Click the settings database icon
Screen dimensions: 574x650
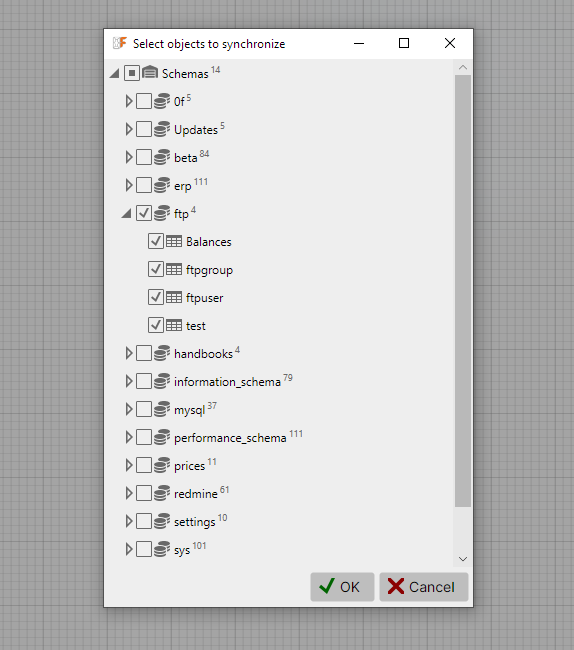[162, 521]
